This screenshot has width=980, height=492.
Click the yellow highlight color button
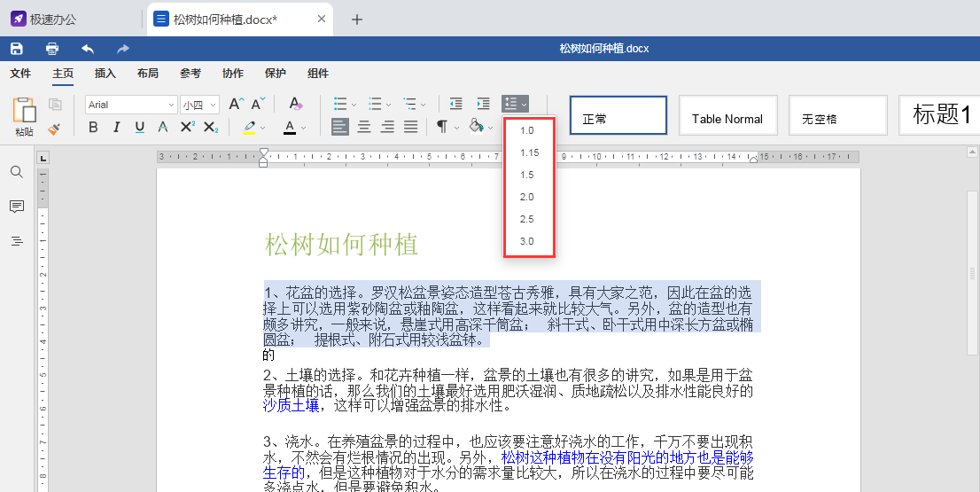[250, 128]
